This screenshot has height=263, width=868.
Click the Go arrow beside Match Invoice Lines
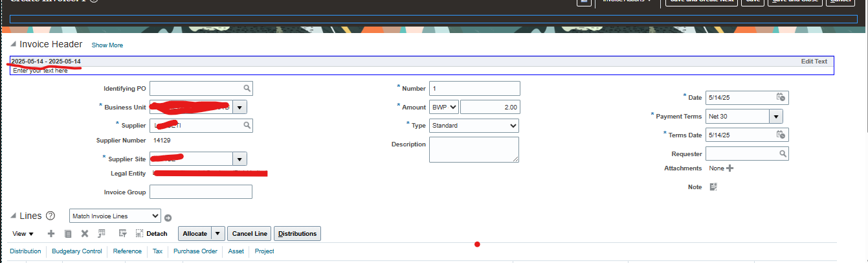[168, 218]
